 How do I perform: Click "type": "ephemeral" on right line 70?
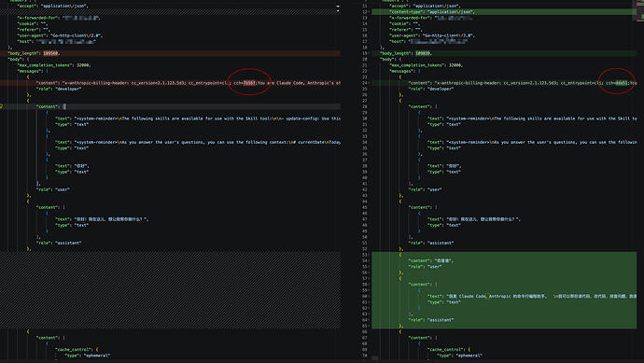coord(459,356)
